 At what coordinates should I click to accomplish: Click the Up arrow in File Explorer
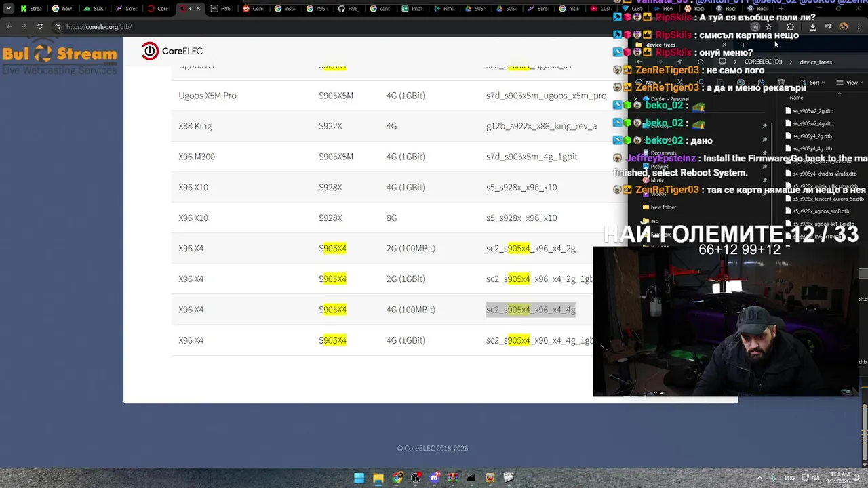[680, 62]
